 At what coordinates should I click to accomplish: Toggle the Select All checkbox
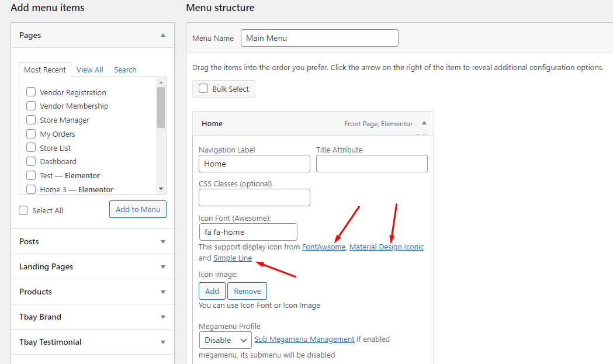[x=23, y=210]
